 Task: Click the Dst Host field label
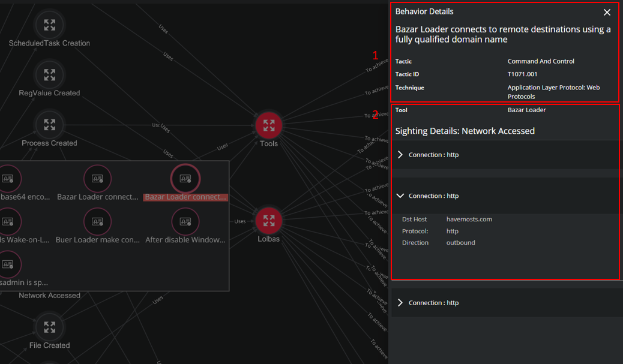click(414, 219)
